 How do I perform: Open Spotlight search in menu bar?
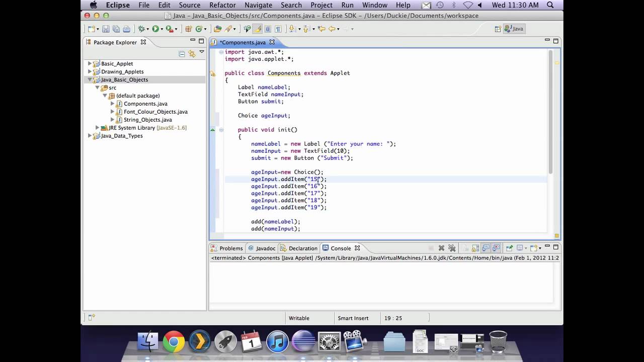[550, 5]
